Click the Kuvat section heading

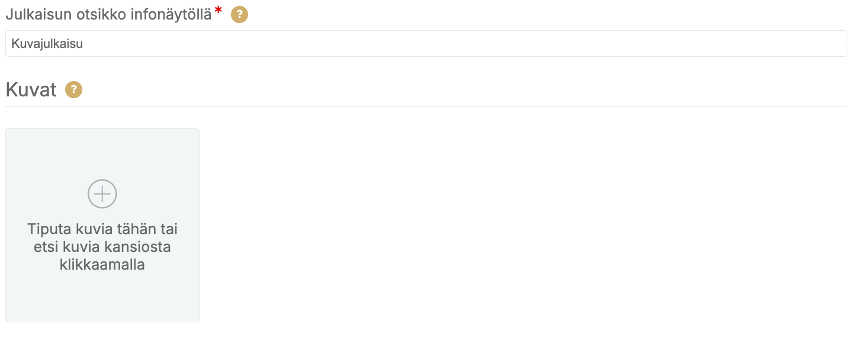point(31,90)
